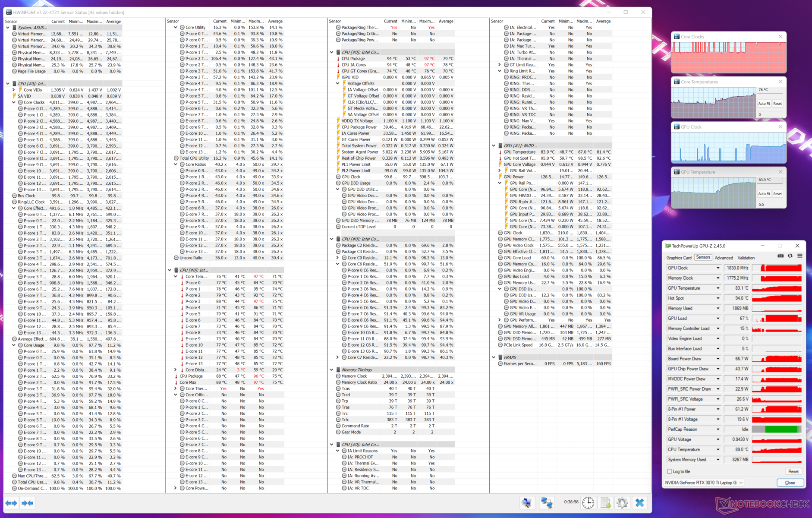Screen dimensions: 812x518
Task: Close the Core Temperatures graph window
Action: tap(780, 82)
